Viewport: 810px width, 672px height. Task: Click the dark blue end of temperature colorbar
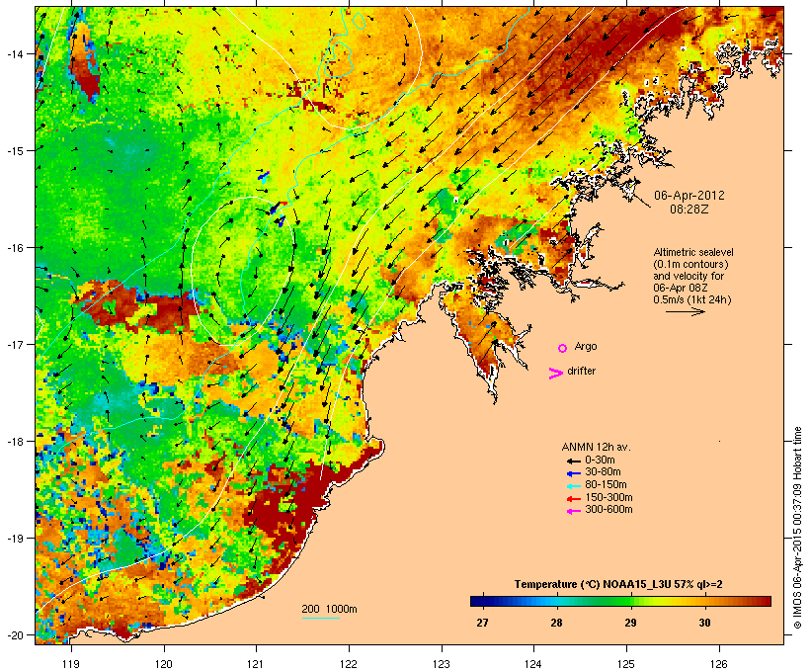click(x=478, y=601)
